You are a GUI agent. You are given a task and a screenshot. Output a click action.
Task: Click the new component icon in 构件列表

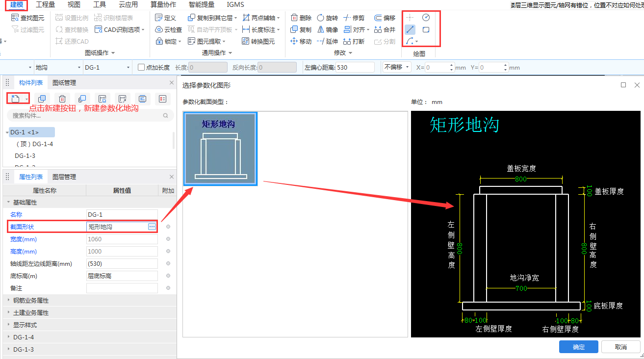[16, 99]
